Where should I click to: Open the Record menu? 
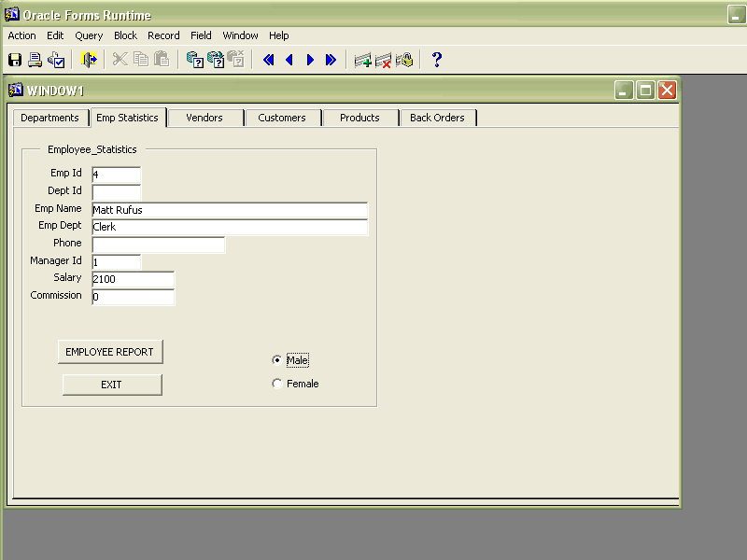163,35
